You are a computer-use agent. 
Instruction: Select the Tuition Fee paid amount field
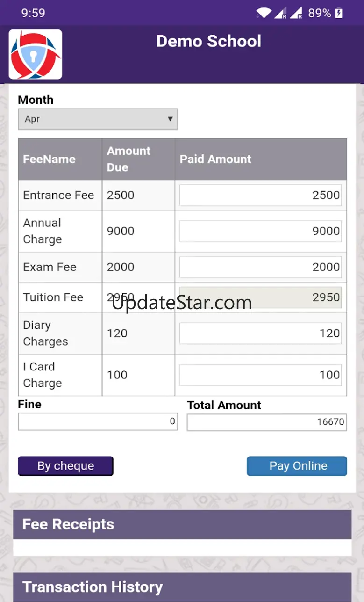(260, 297)
